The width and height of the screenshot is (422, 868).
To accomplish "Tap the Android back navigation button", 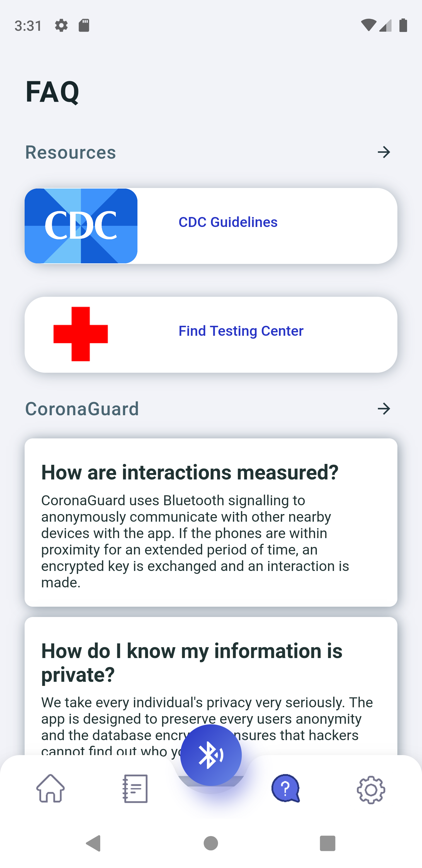I will point(93,843).
